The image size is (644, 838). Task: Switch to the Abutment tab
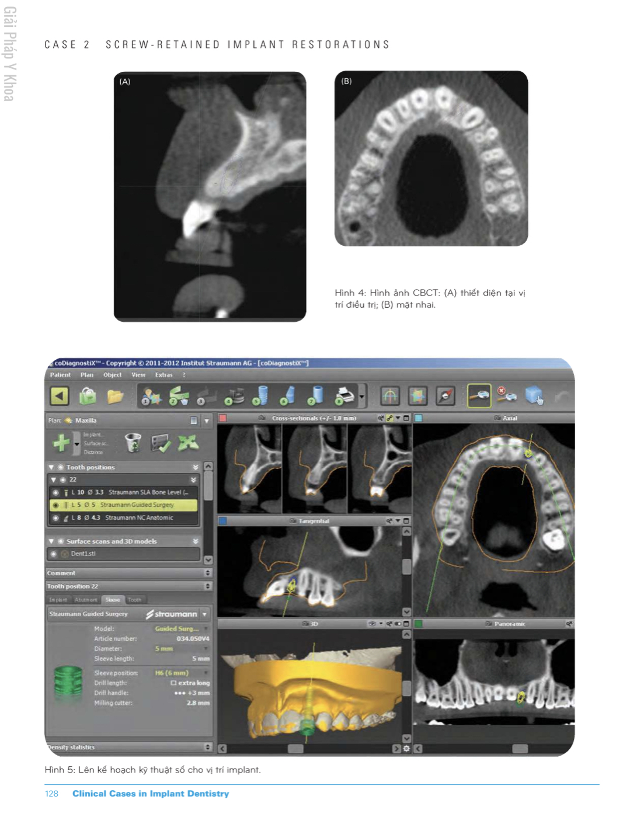(x=86, y=600)
